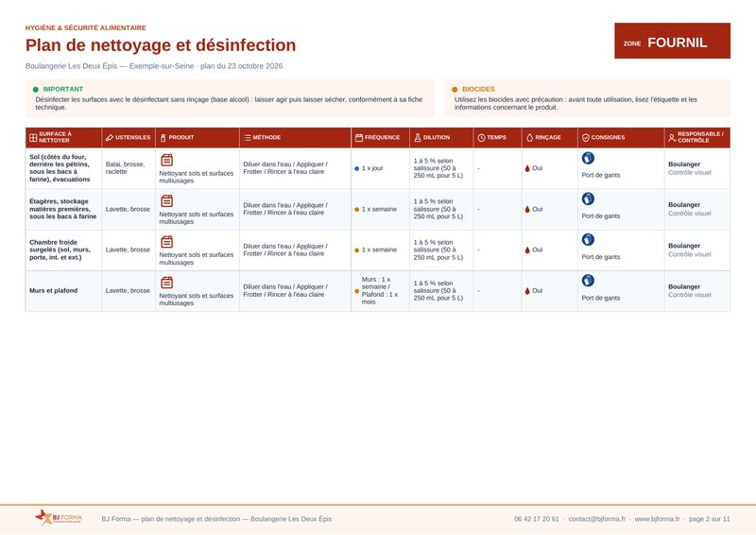Open the www.bjforma.fr link in the footer

(x=657, y=519)
